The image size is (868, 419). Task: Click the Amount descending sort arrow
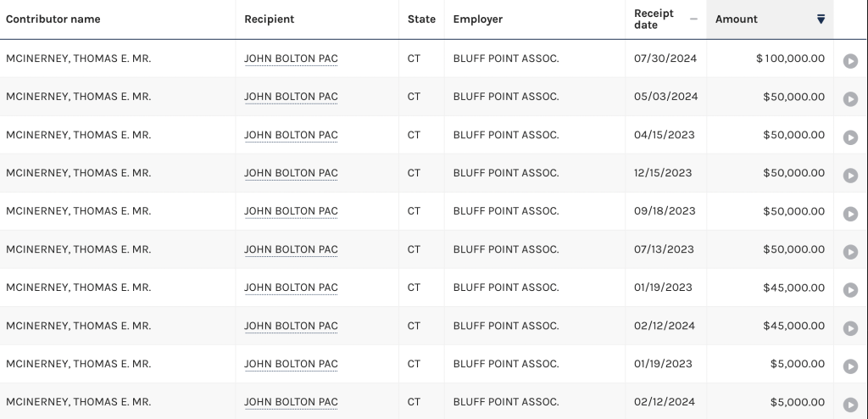tap(821, 20)
